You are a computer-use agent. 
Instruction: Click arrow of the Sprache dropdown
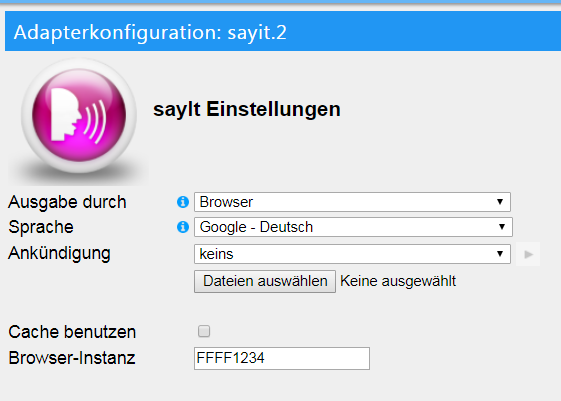[502, 227]
